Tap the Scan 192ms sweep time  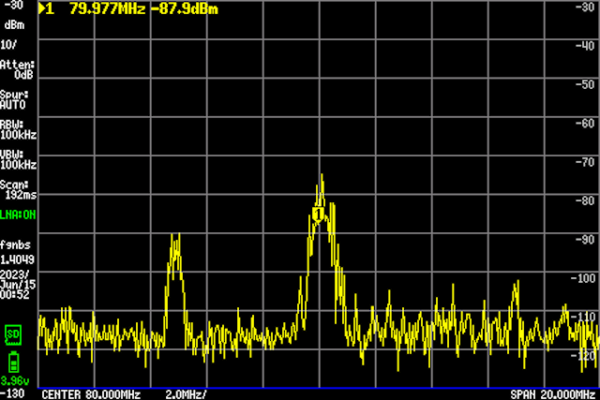pyautogui.click(x=16, y=188)
